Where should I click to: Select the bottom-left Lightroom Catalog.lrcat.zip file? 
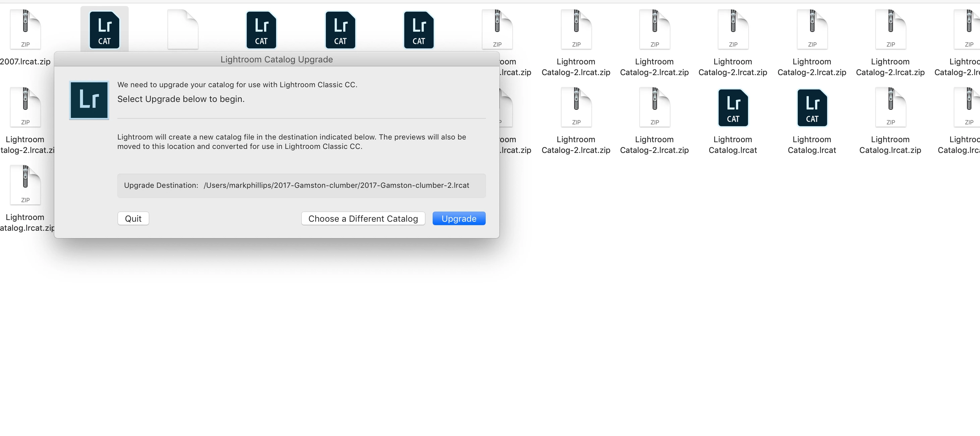[x=25, y=185]
